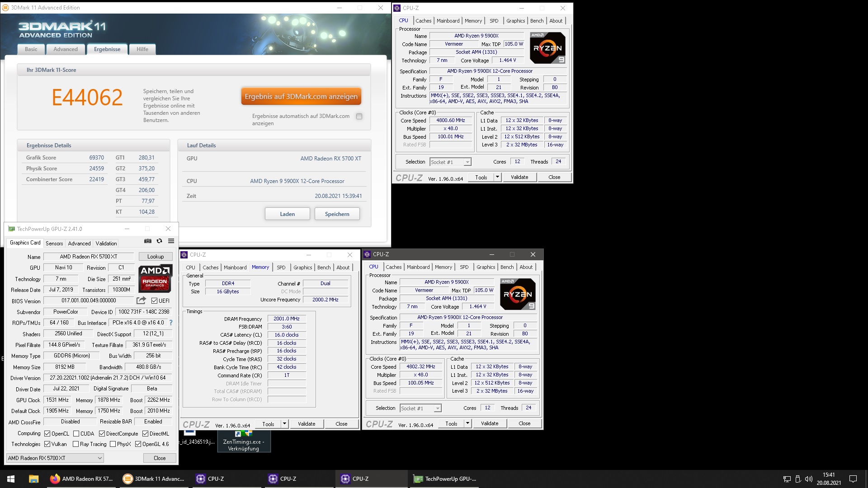Click the desktop image file icon labeled id_2436519

197,437
